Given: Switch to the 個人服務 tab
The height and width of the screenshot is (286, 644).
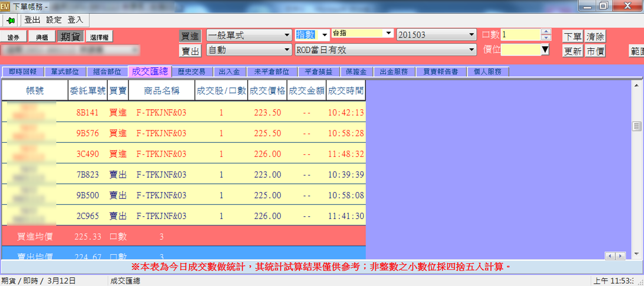Looking at the screenshot, I should click(488, 72).
